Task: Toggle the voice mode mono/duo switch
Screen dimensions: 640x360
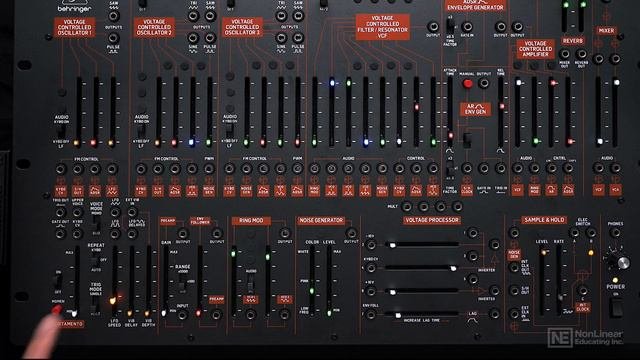Action: tap(96, 224)
